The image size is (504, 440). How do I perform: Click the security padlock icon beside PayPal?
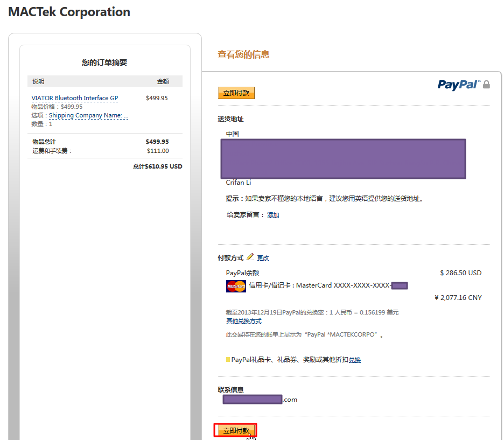(x=486, y=85)
